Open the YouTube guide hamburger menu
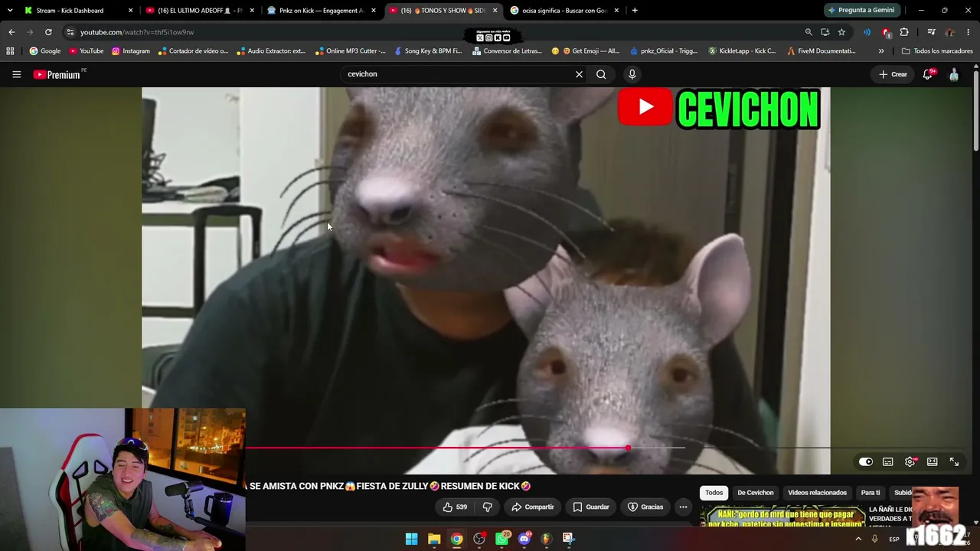 [16, 74]
